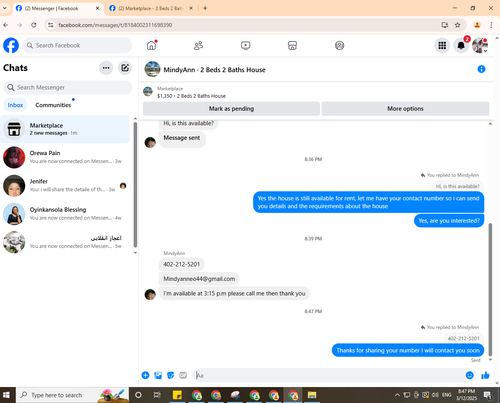Choose a GIF icon in composer
This screenshot has width=500, height=403.
click(x=183, y=375)
